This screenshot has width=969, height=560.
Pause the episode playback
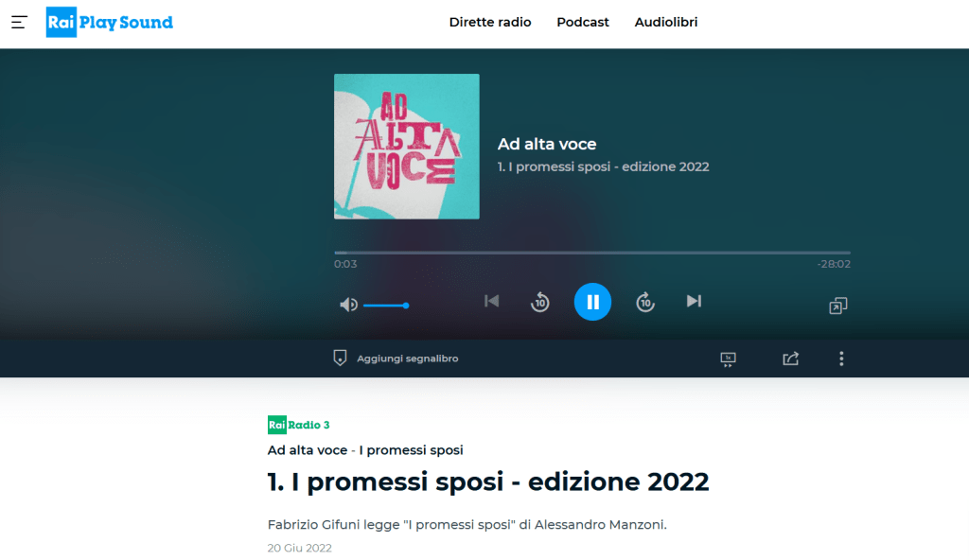tap(592, 302)
